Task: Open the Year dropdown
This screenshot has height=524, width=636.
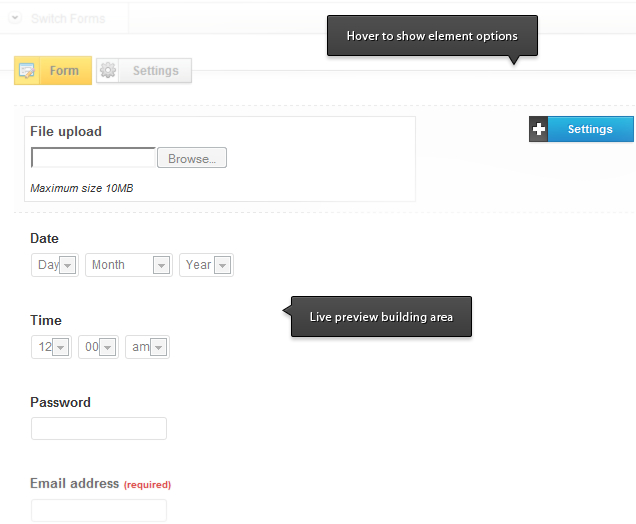Action: pyautogui.click(x=206, y=265)
